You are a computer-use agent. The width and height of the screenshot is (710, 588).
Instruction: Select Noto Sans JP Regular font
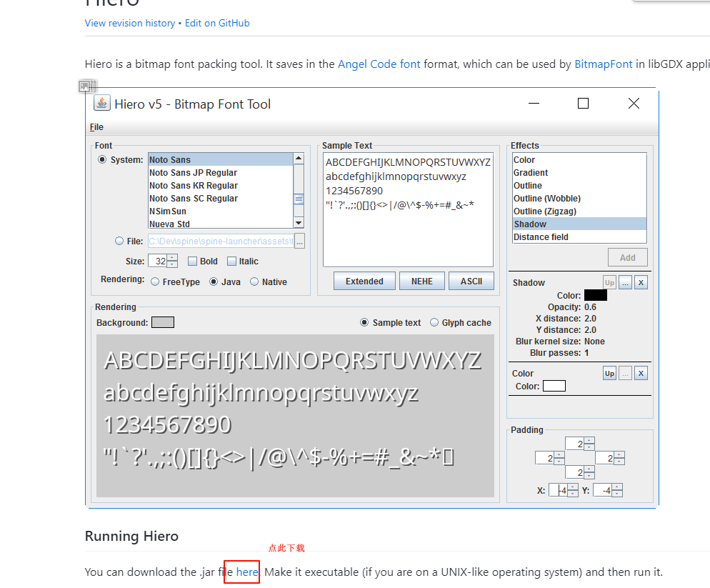pyautogui.click(x=193, y=173)
